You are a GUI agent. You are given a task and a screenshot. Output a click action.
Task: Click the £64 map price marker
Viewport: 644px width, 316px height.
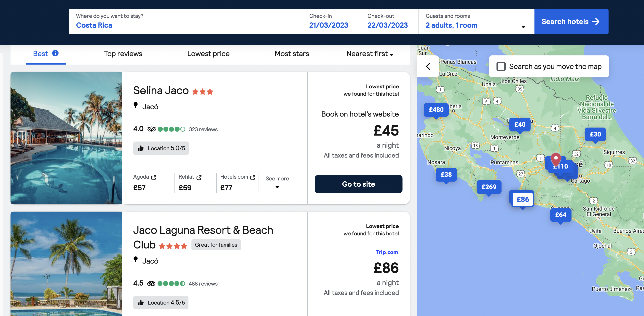coord(561,215)
